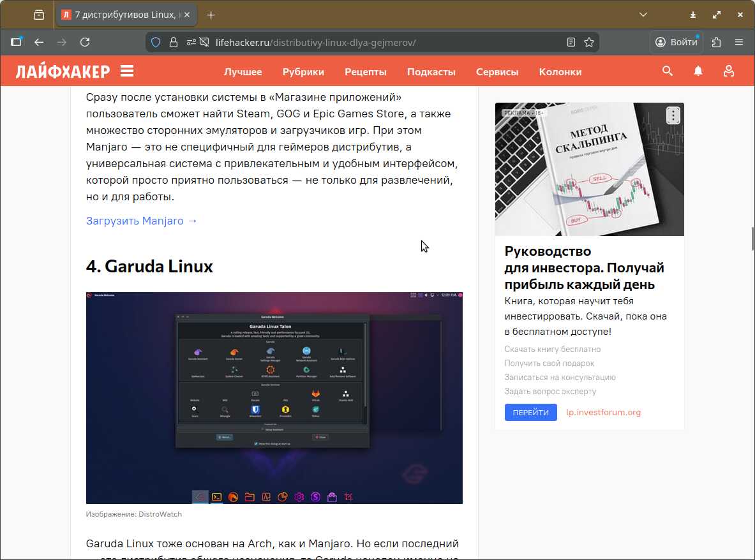Show site security padlock info
The width and height of the screenshot is (755, 560).
174,42
